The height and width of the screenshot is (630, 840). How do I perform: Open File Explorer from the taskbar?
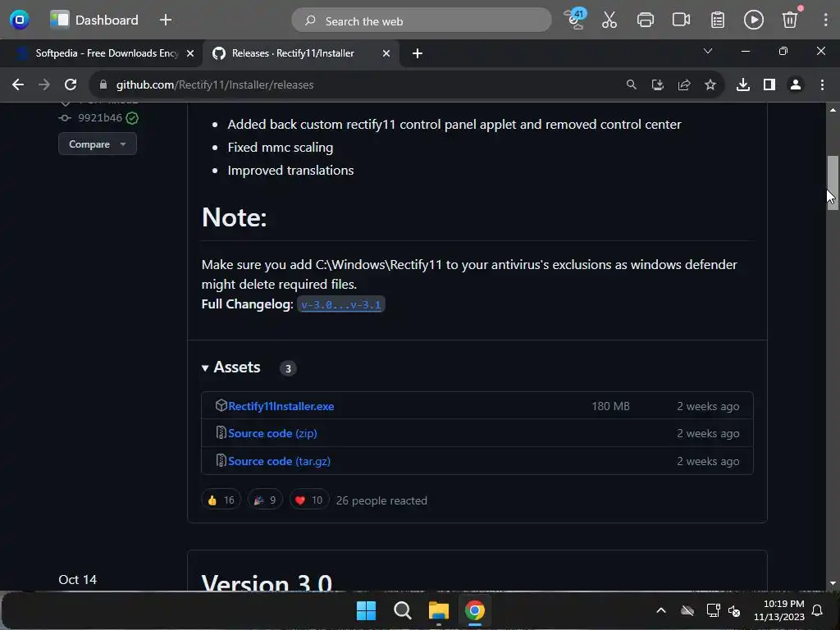pyautogui.click(x=438, y=610)
